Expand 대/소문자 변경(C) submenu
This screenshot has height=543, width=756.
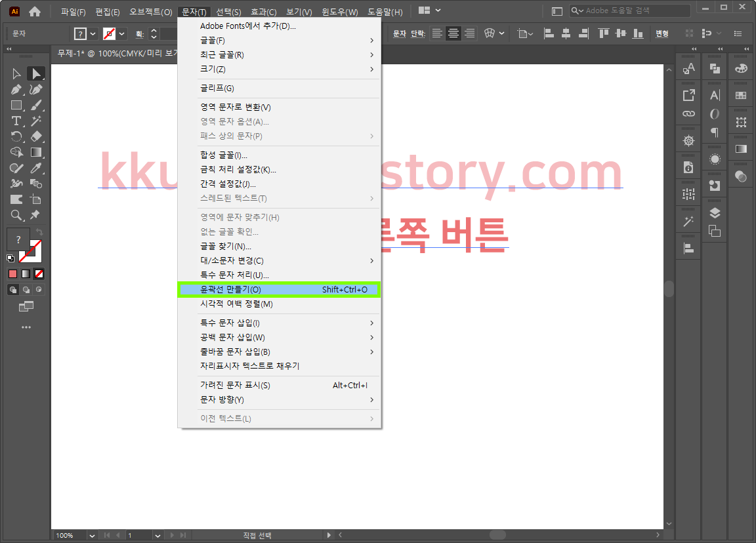(279, 260)
